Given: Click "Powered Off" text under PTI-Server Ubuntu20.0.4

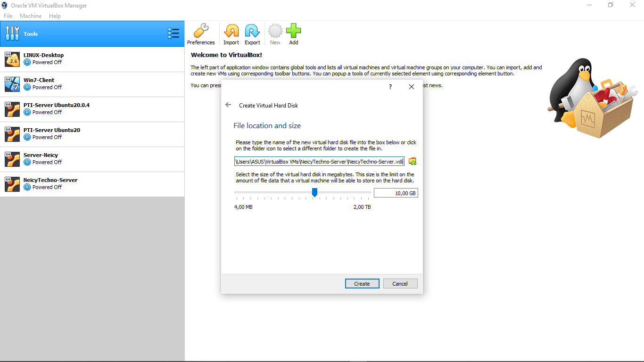Looking at the screenshot, I should pos(47,112).
